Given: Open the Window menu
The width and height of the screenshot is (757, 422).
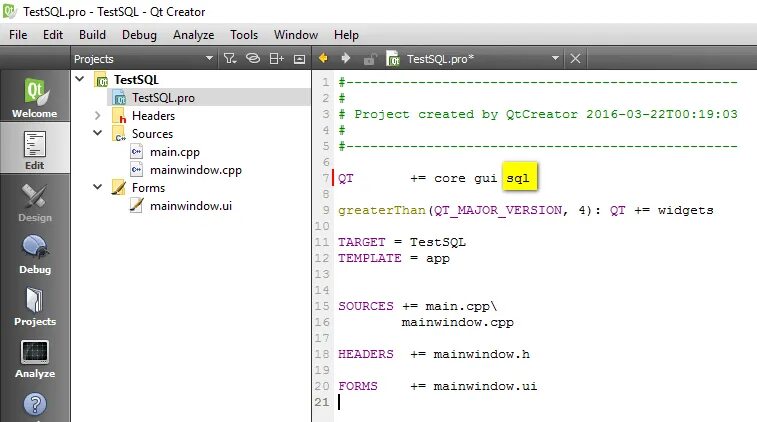Looking at the screenshot, I should [295, 35].
